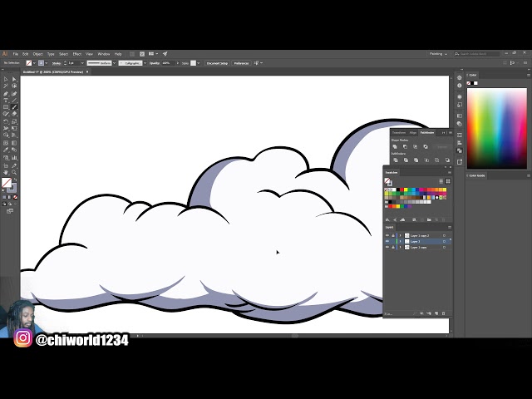Click Minus Back pathfinder icon
The height and width of the screenshot is (399, 532).
[447, 160]
